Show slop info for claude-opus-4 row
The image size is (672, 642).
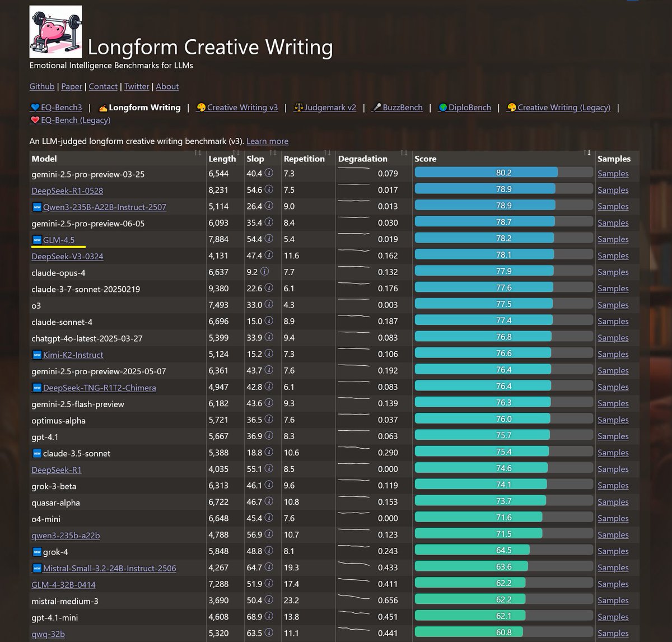click(x=264, y=272)
